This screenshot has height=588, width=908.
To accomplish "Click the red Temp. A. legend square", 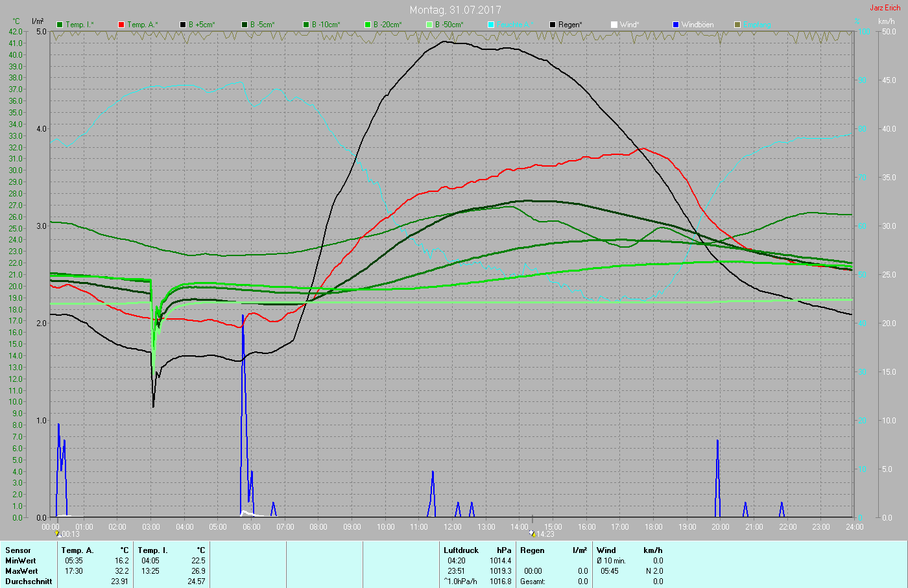I will (121, 25).
